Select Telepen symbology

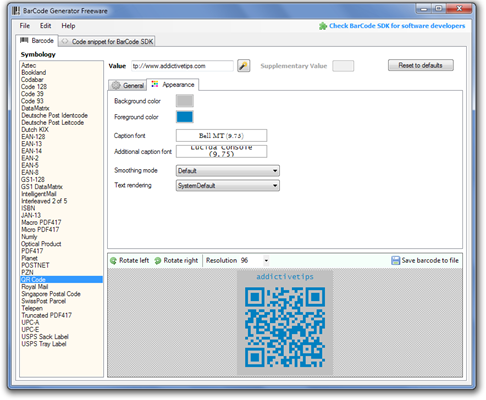click(x=32, y=308)
